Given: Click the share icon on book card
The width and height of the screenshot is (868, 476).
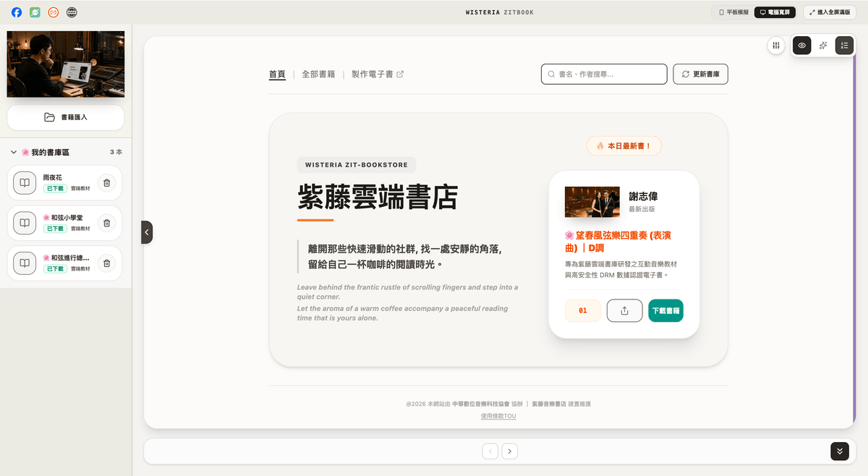Looking at the screenshot, I should coord(624,310).
